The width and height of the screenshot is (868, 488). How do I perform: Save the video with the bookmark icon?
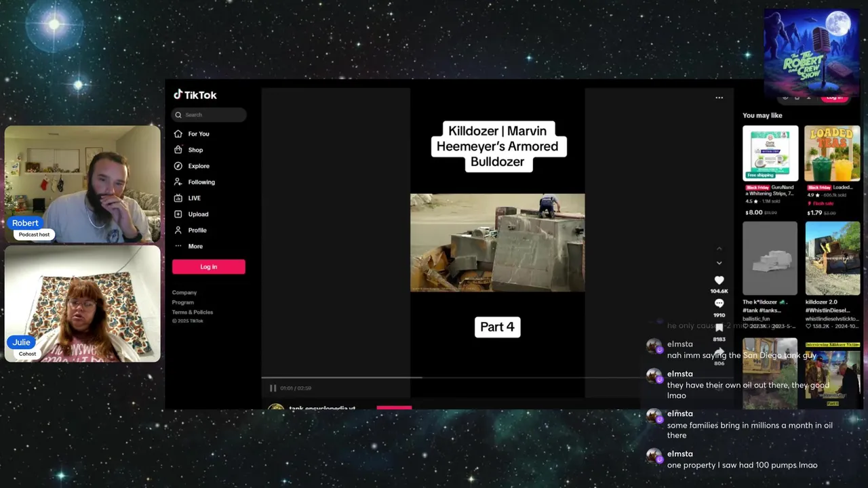pyautogui.click(x=719, y=328)
